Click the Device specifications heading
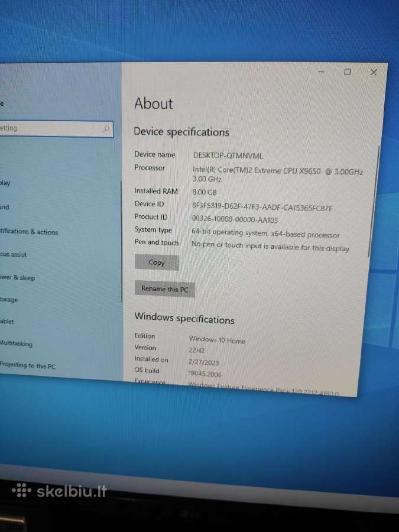 pyautogui.click(x=181, y=132)
